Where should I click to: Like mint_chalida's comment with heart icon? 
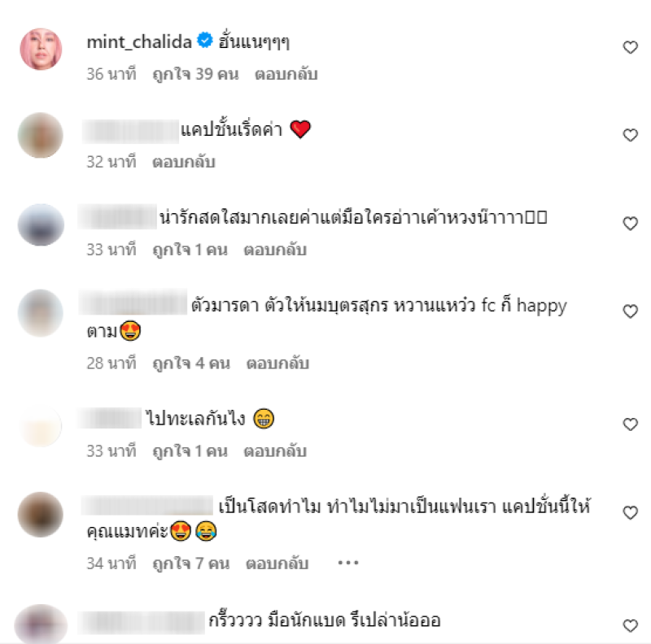(630, 47)
